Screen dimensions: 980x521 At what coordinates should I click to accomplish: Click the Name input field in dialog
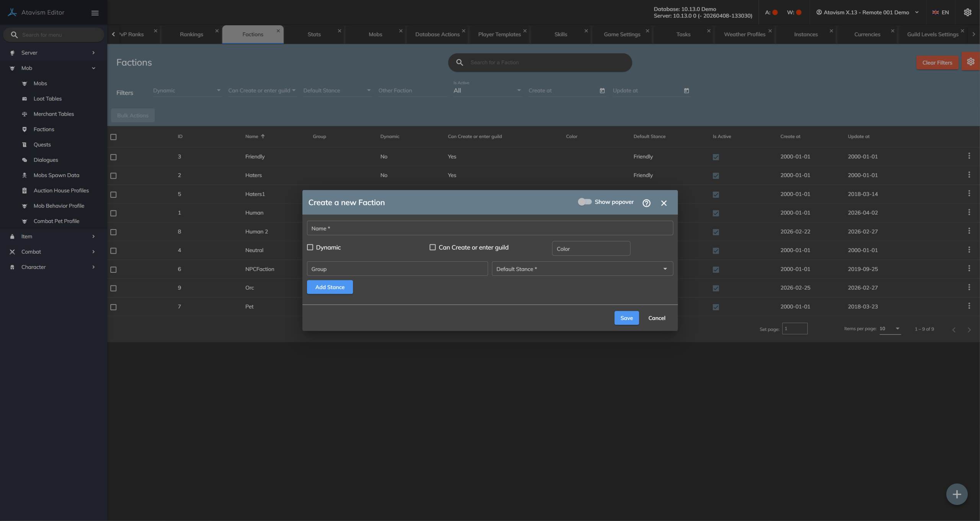[x=490, y=228]
